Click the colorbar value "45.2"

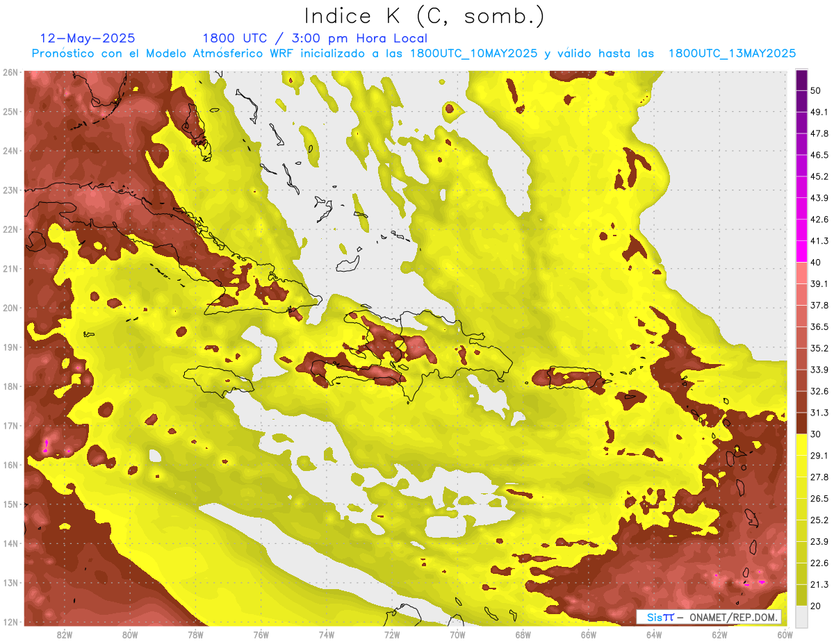(x=820, y=176)
